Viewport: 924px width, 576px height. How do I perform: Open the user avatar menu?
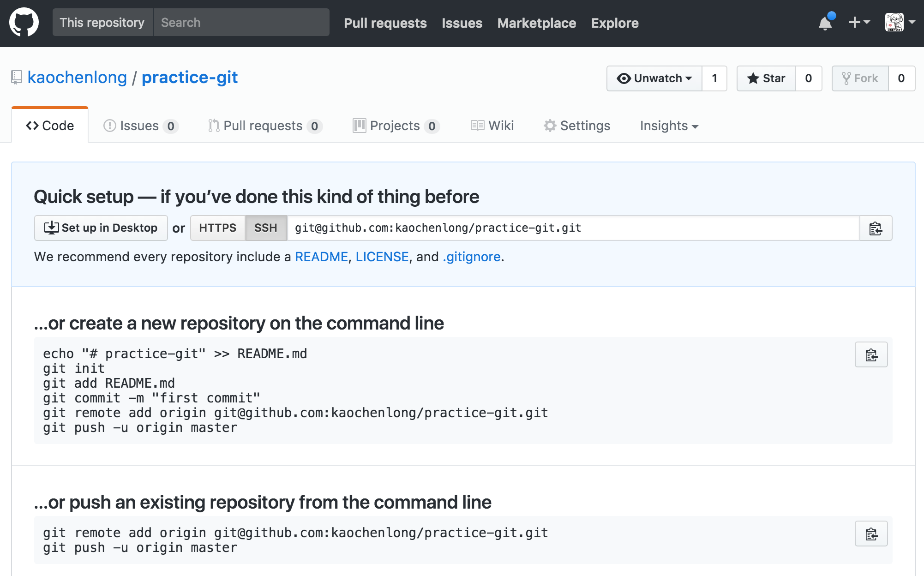(895, 23)
